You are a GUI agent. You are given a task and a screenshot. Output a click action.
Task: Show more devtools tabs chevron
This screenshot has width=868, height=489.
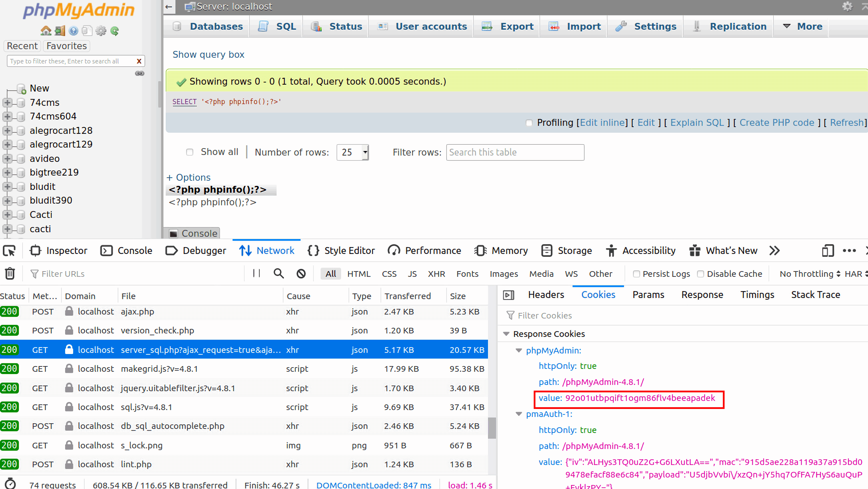775,251
